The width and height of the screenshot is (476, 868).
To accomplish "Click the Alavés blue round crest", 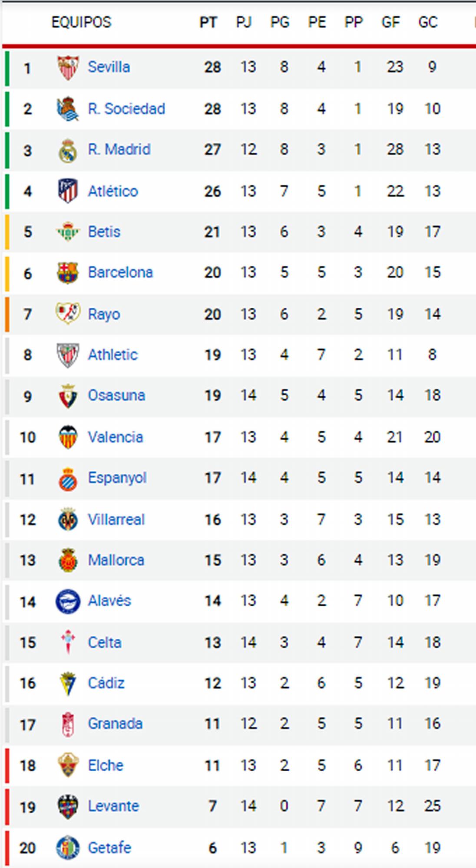I will [x=68, y=602].
